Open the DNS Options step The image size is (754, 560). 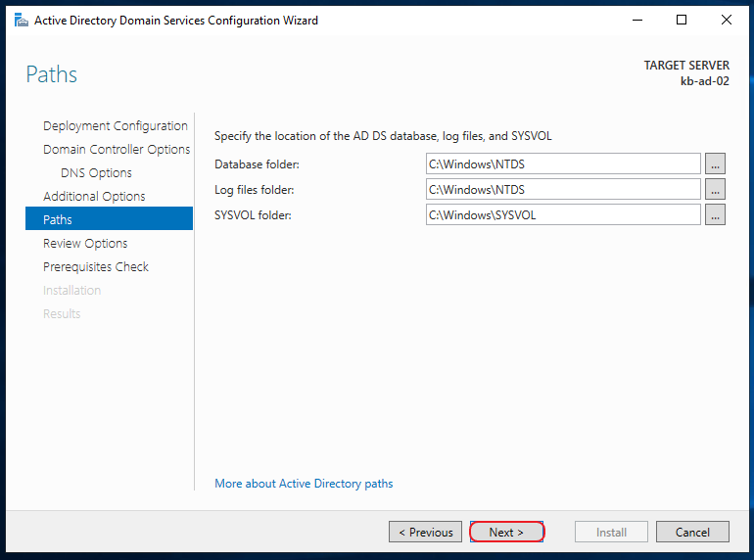tap(96, 173)
